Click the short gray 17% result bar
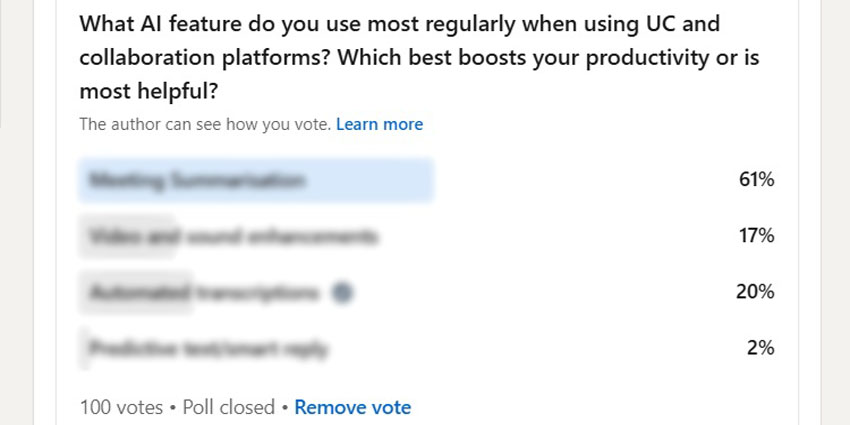 click(x=127, y=236)
